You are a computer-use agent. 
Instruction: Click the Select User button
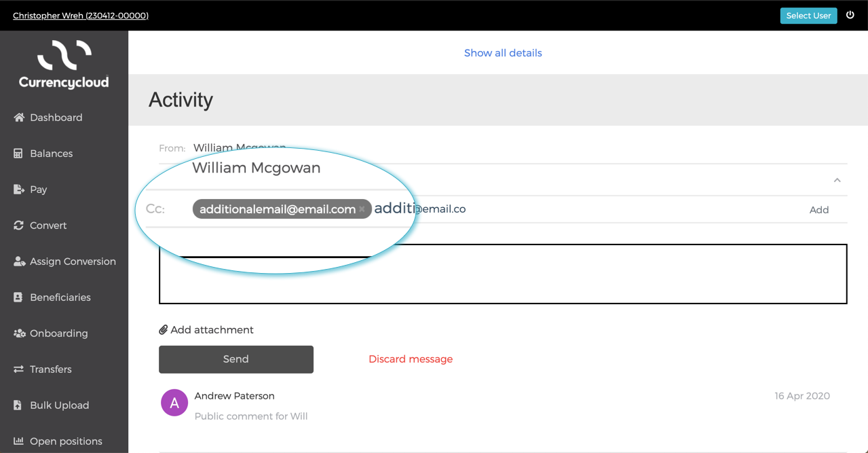click(808, 16)
